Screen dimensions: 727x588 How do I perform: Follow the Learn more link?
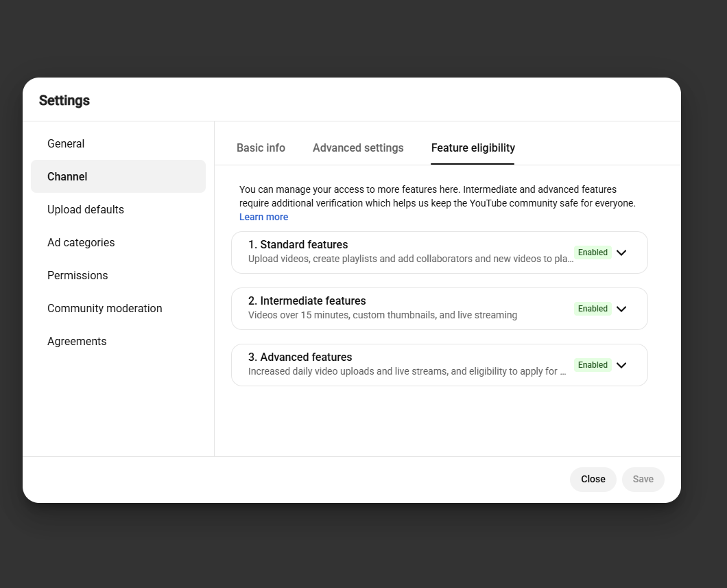coord(263,217)
